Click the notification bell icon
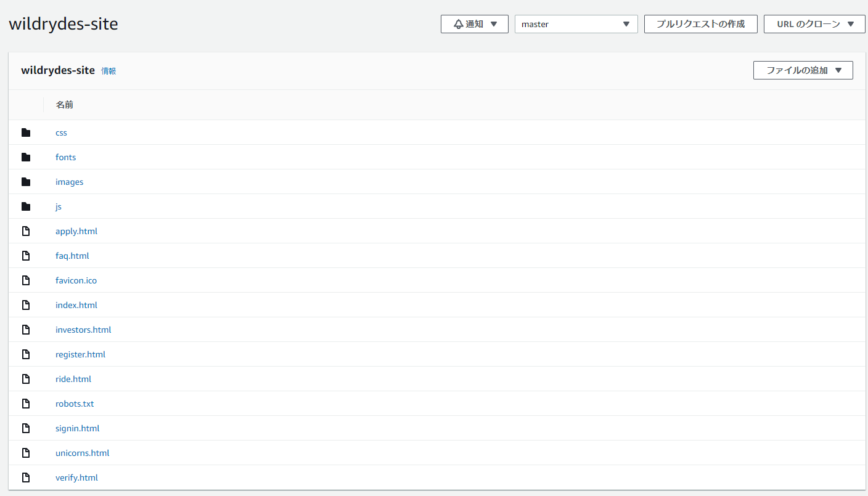The image size is (868, 496). 457,23
